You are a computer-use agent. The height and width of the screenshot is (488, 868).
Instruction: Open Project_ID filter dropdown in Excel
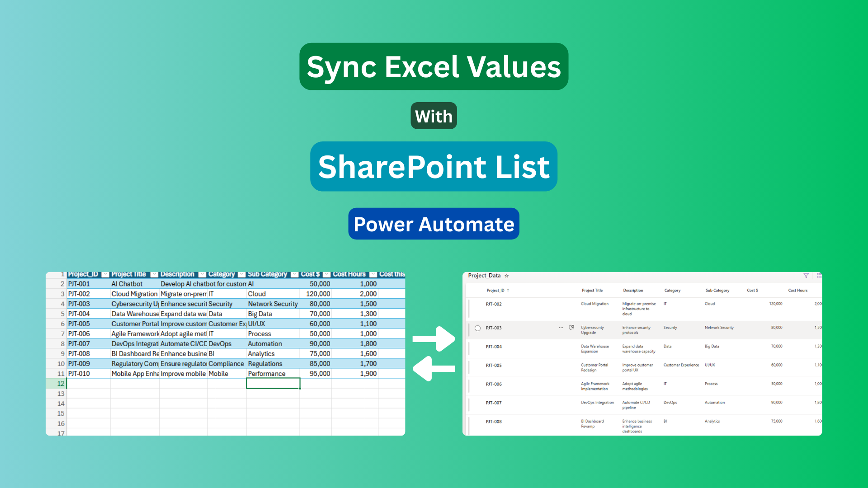(105, 274)
